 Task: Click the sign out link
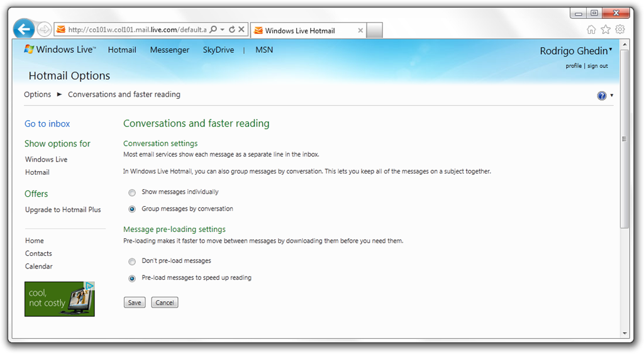[597, 66]
